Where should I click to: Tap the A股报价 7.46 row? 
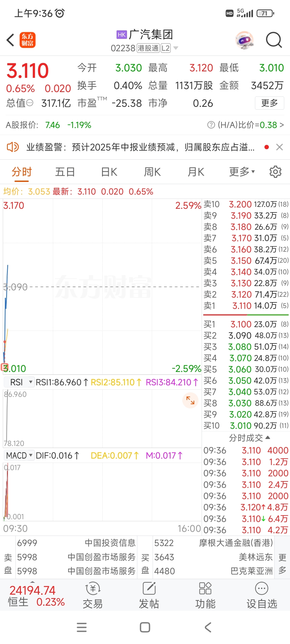(48, 125)
